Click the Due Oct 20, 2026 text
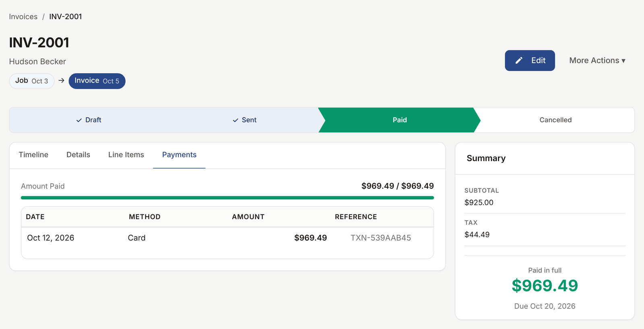Screen dimensions: 644x329 pyautogui.click(x=545, y=306)
